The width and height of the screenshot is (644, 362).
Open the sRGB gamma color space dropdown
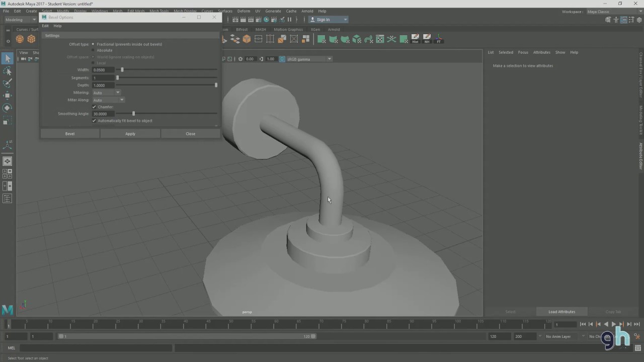[x=309, y=59]
